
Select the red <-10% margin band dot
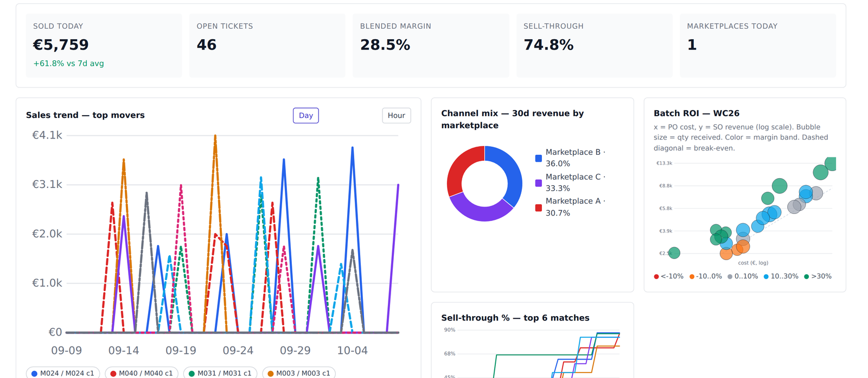point(656,276)
